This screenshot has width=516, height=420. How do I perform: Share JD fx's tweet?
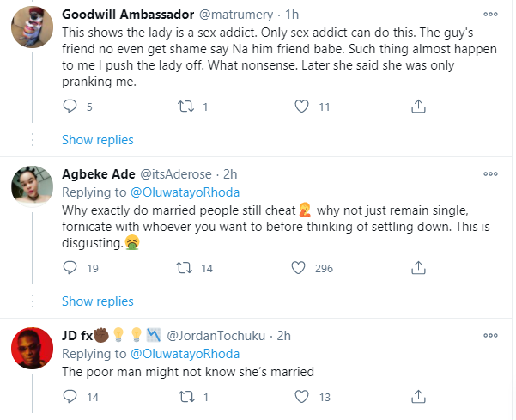click(x=416, y=397)
